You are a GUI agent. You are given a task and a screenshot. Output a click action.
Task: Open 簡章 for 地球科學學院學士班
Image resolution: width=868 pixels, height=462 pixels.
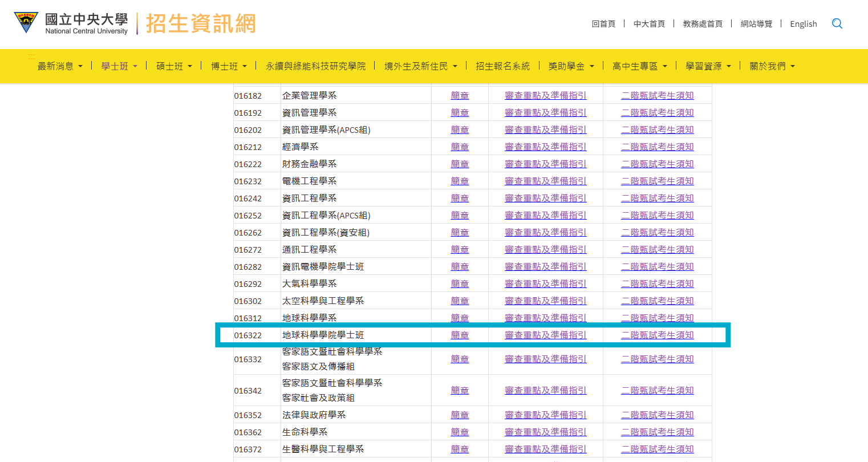point(460,335)
